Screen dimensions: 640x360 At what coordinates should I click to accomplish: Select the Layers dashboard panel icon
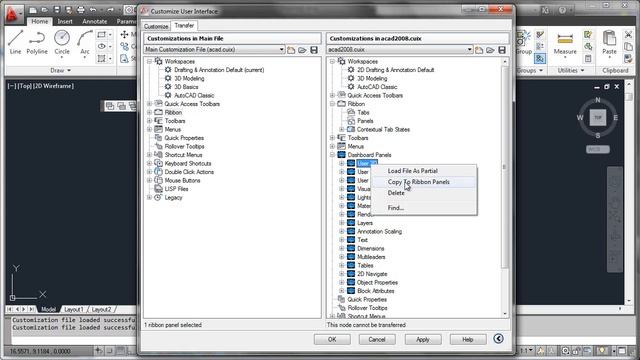pos(351,223)
